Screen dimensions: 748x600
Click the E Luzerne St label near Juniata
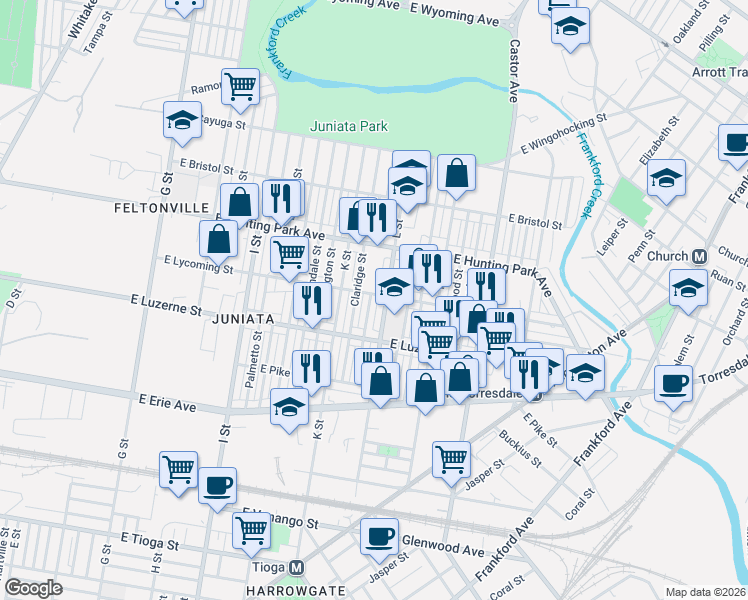(166, 305)
